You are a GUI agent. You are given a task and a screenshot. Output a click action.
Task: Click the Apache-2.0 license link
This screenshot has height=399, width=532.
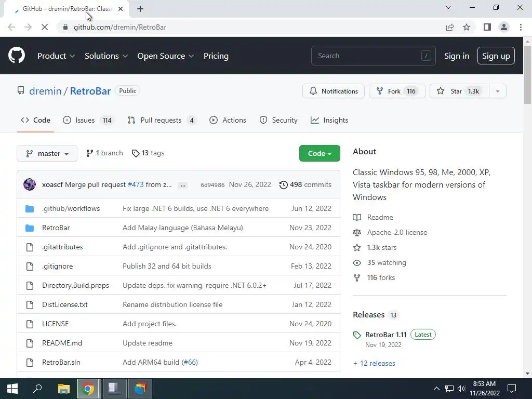(397, 232)
